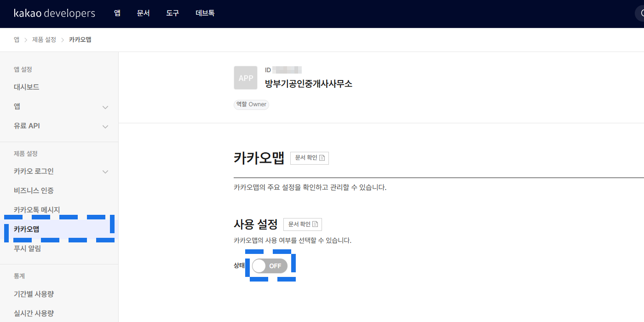This screenshot has width=644, height=322.
Task: Open the 앱 top navigation menu
Action: (x=117, y=13)
